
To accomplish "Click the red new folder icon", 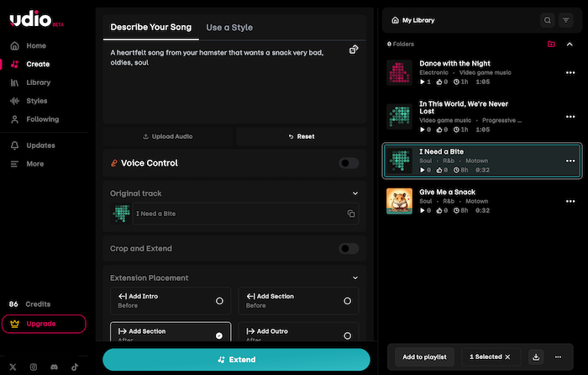I will [x=551, y=44].
